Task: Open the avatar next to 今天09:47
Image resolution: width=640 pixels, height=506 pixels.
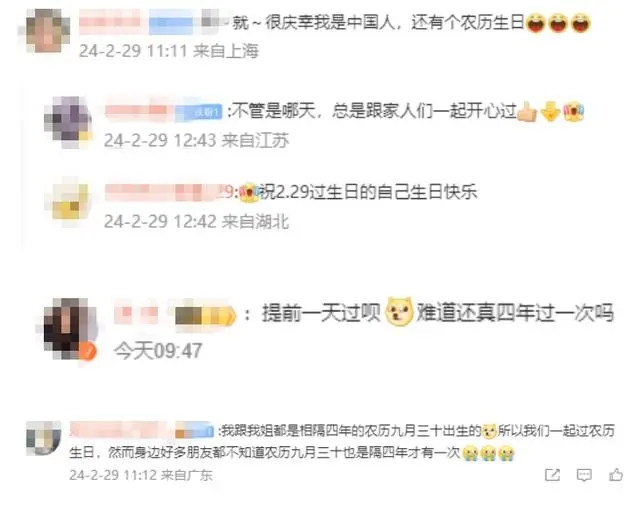Action: (69, 329)
